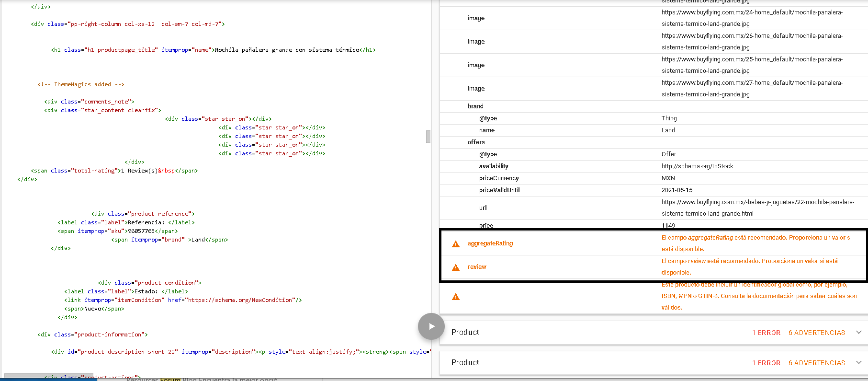
Task: Click the image URL containing 26-home_default
Action: pos(752,42)
